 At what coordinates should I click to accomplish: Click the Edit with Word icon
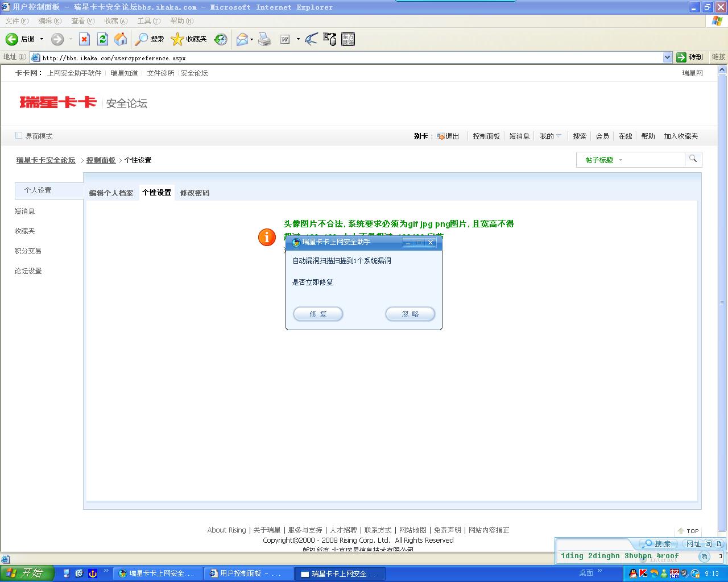click(x=285, y=39)
